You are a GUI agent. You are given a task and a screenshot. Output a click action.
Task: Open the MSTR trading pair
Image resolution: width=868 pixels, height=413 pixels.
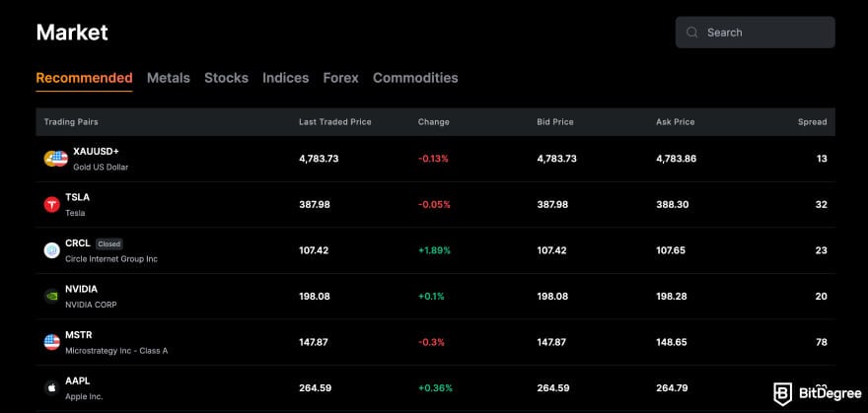pos(436,342)
